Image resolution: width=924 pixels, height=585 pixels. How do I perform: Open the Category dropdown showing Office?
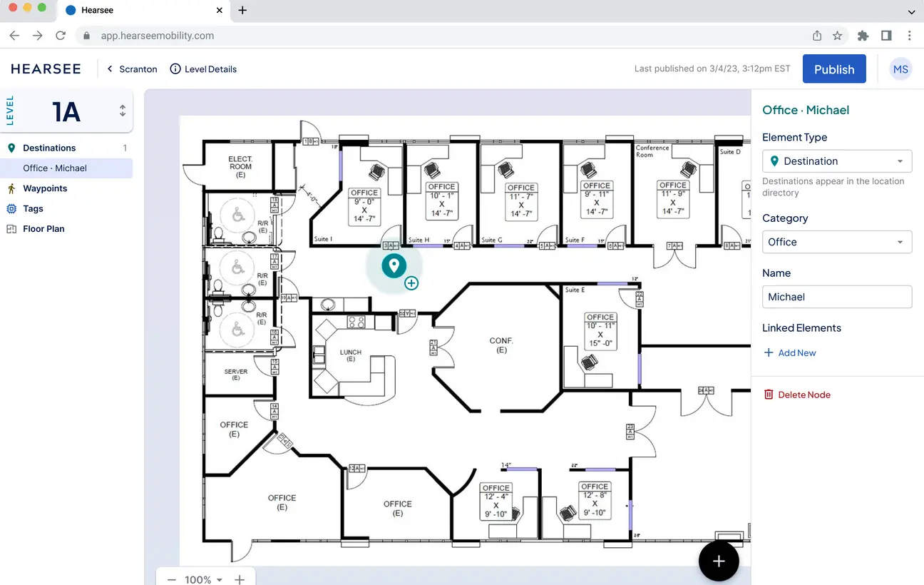click(x=836, y=242)
